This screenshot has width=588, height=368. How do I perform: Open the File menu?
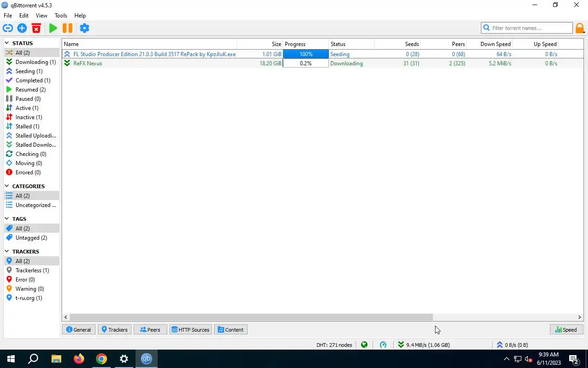click(8, 16)
